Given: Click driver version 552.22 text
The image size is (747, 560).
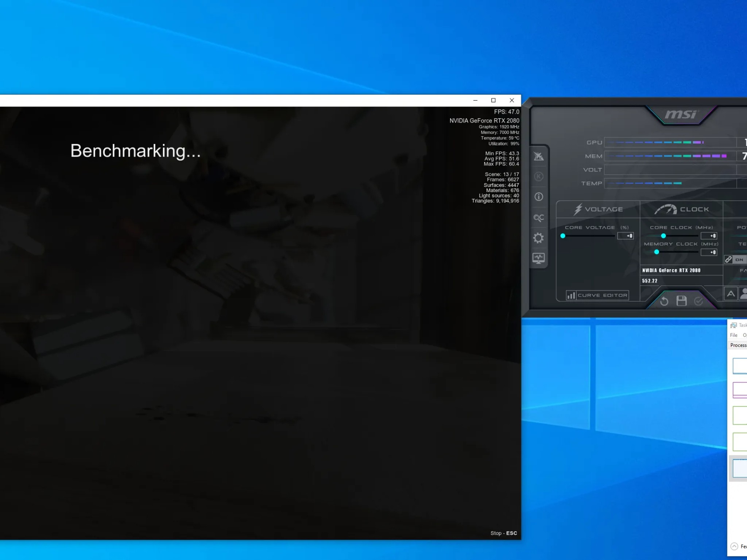Looking at the screenshot, I should (650, 281).
